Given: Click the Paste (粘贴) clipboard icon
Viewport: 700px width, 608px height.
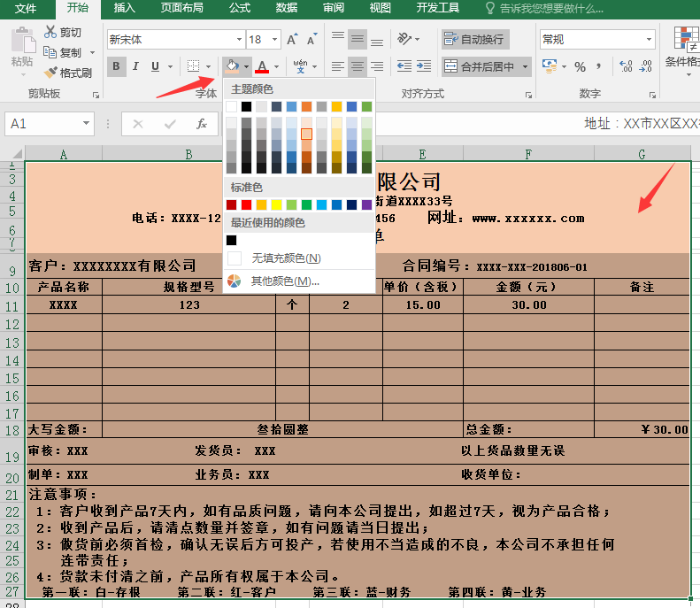Looking at the screenshot, I should pyautogui.click(x=23, y=41).
